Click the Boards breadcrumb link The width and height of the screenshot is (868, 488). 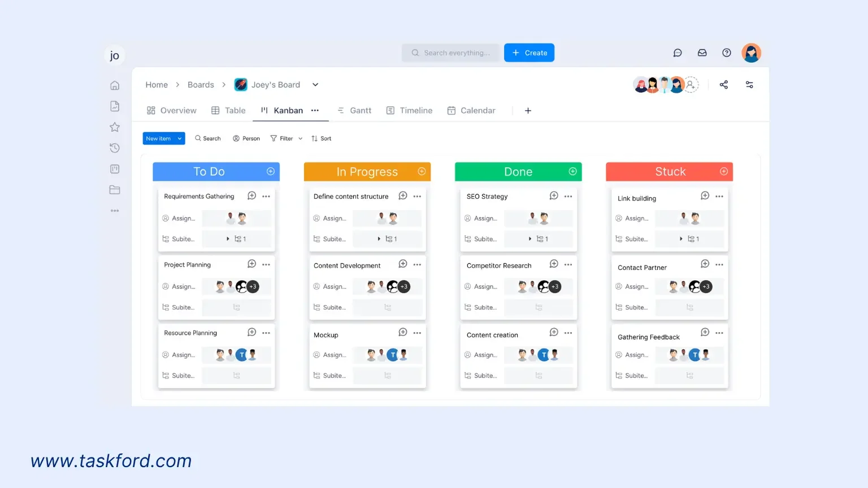pyautogui.click(x=201, y=84)
